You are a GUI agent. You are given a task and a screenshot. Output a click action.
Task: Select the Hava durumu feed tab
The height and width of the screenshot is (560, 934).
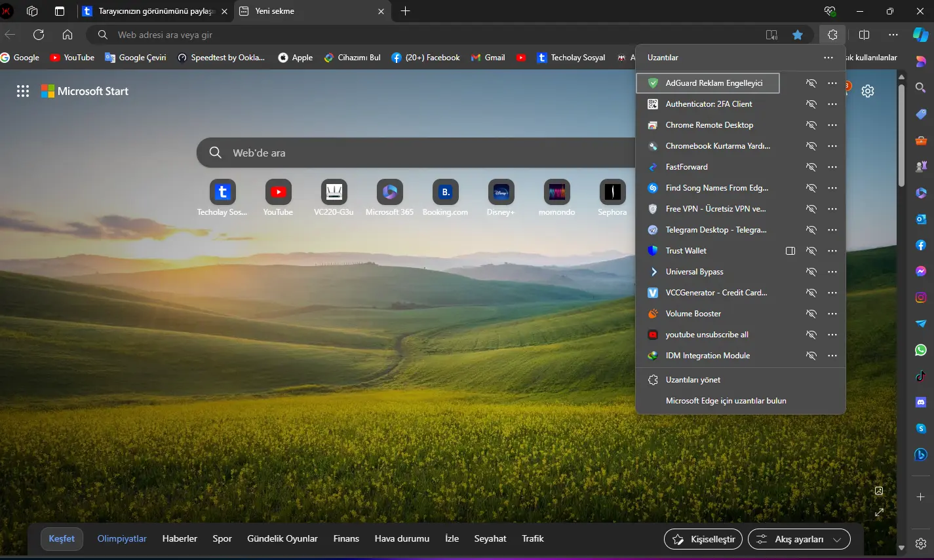402,538
